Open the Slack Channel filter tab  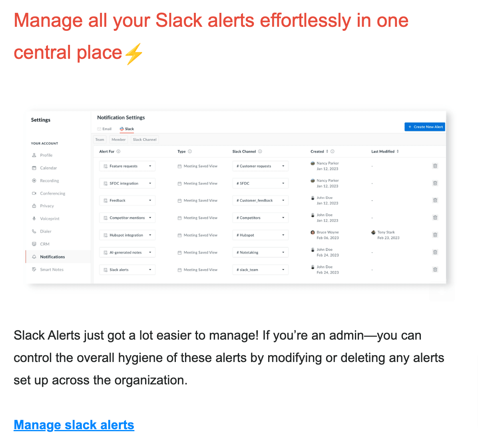[144, 139]
